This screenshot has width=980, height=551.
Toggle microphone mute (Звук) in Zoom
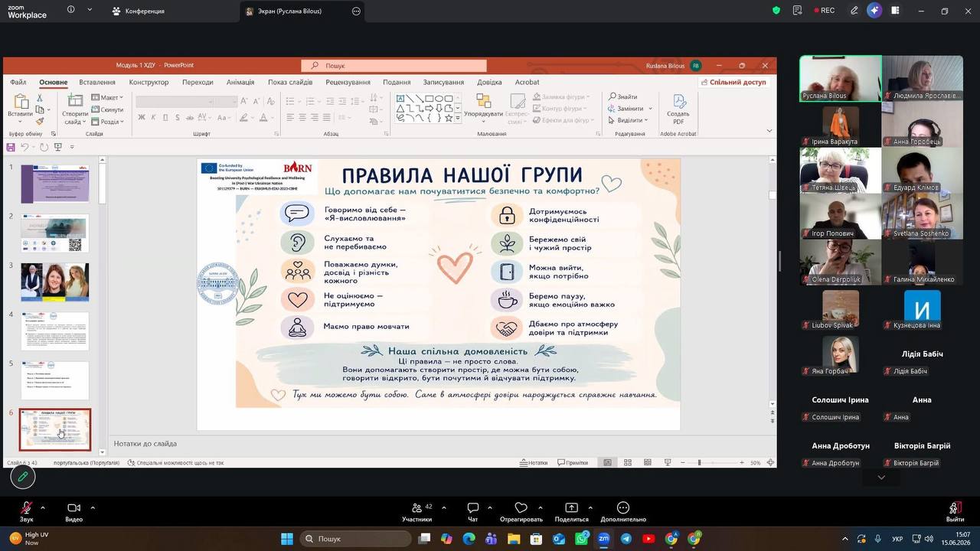click(x=27, y=511)
